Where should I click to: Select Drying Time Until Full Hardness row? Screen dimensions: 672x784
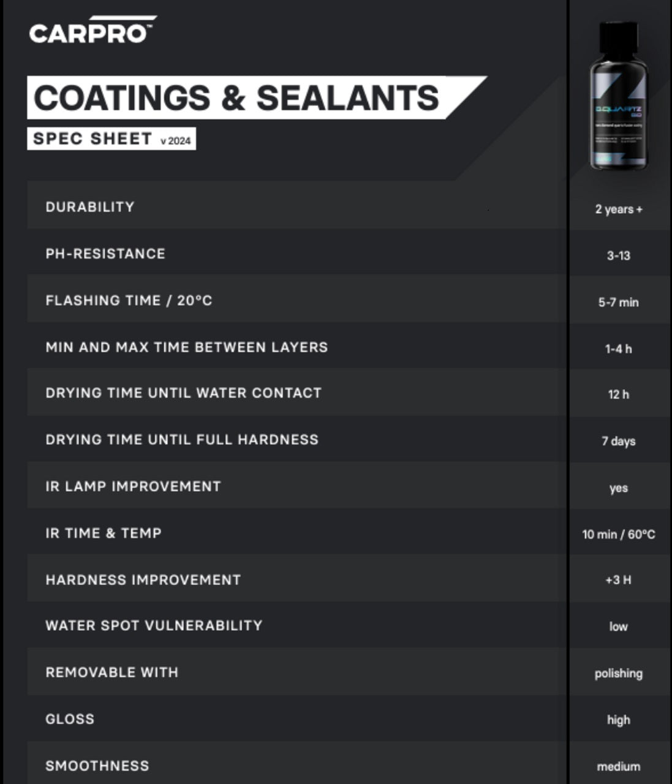pyautogui.click(x=182, y=440)
